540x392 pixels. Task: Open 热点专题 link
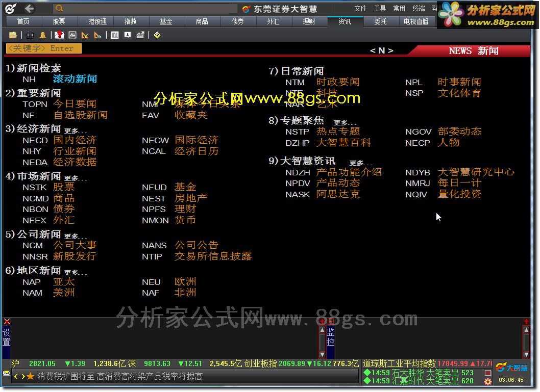pyautogui.click(x=338, y=131)
